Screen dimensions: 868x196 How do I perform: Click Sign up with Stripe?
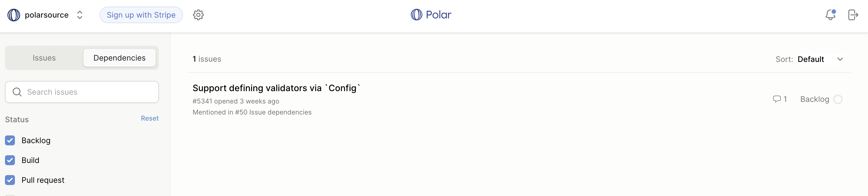(x=141, y=15)
